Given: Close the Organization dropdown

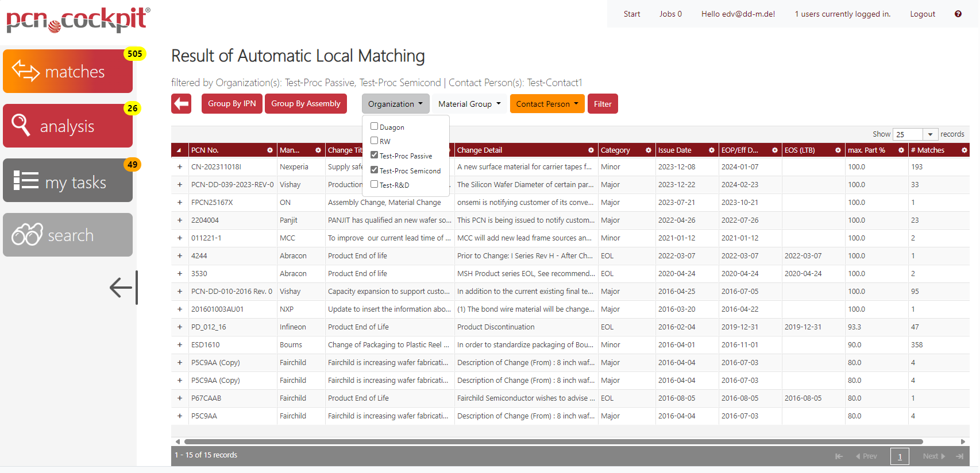Looking at the screenshot, I should pos(396,104).
